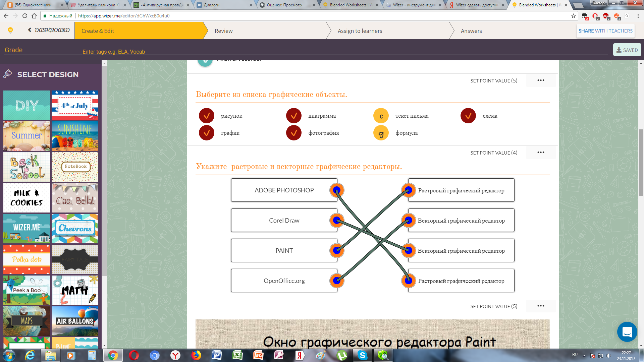Click the OpenOffice.org connector dot
Screen dimensions: 644x362
pos(337,281)
